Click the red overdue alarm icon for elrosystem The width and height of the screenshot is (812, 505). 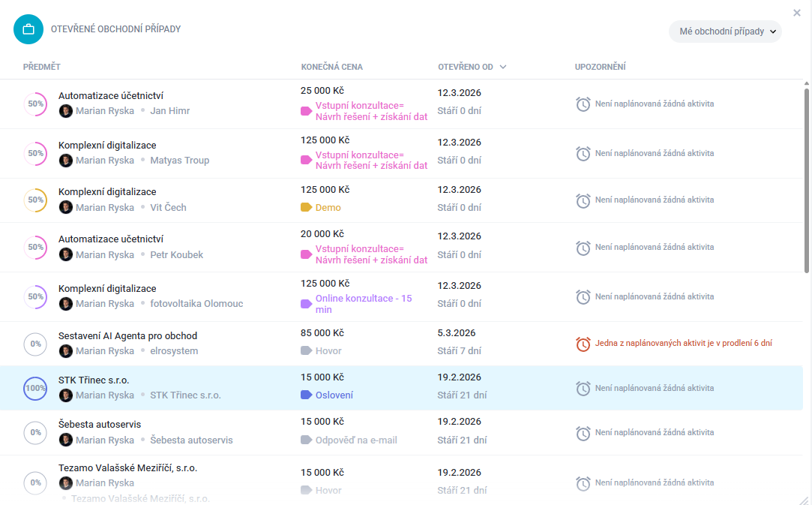point(583,344)
